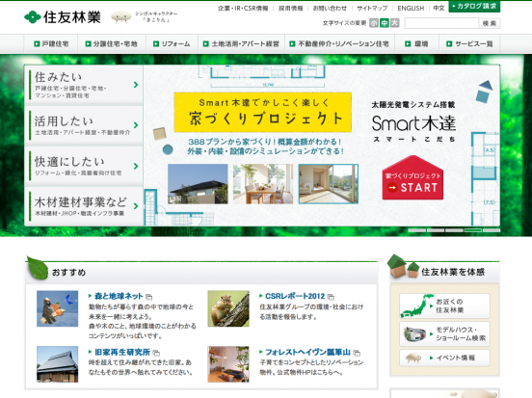
Task: Click wooden house blocks icon
Action: 404,267
